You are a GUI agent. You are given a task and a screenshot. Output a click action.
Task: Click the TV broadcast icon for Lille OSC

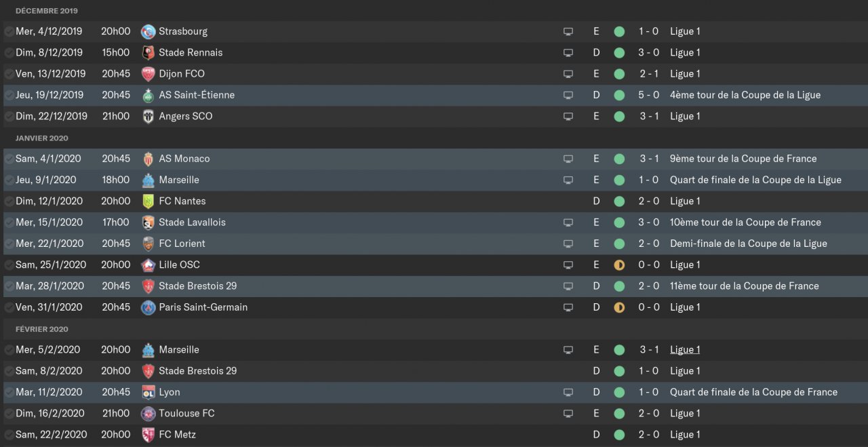point(568,265)
